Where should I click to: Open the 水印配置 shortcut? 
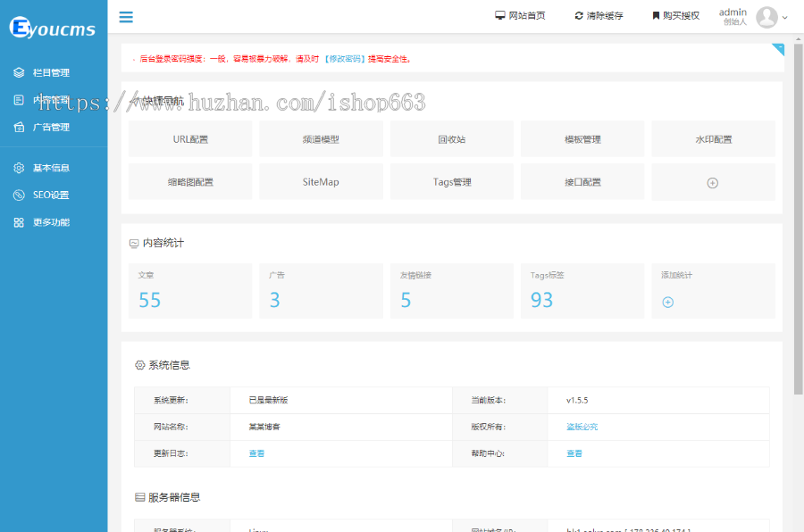coord(713,139)
